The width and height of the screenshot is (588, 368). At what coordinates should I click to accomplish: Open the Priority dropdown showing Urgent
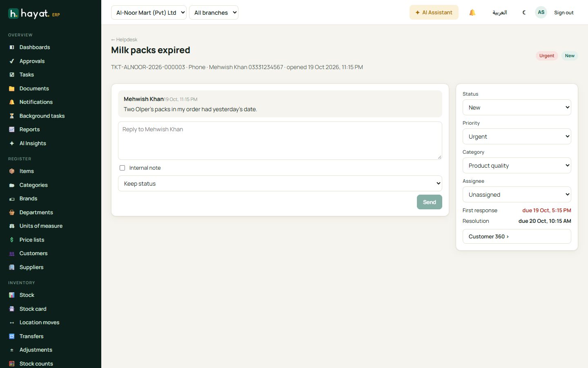517,137
